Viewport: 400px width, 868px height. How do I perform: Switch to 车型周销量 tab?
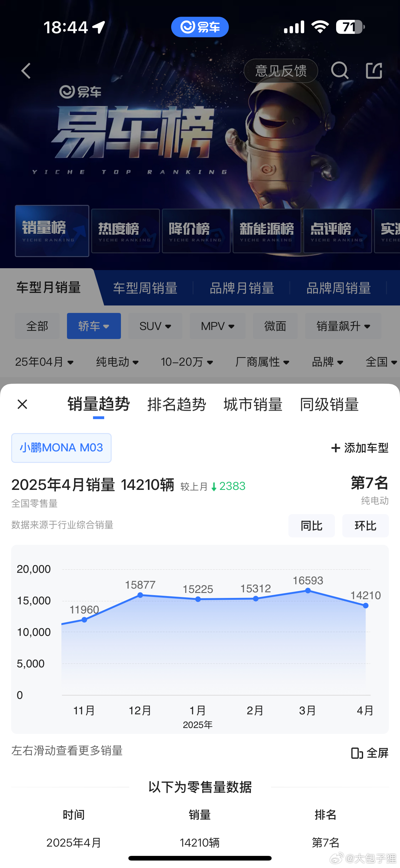pos(145,288)
